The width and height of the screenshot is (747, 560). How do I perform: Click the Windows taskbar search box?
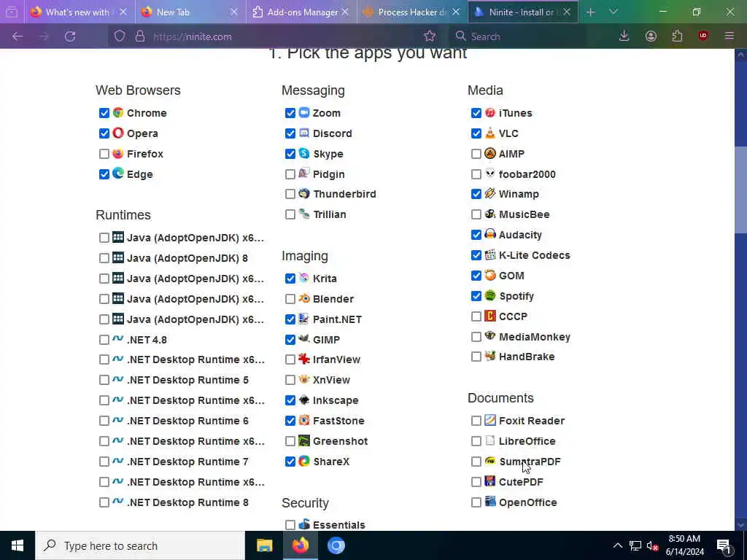click(x=140, y=545)
